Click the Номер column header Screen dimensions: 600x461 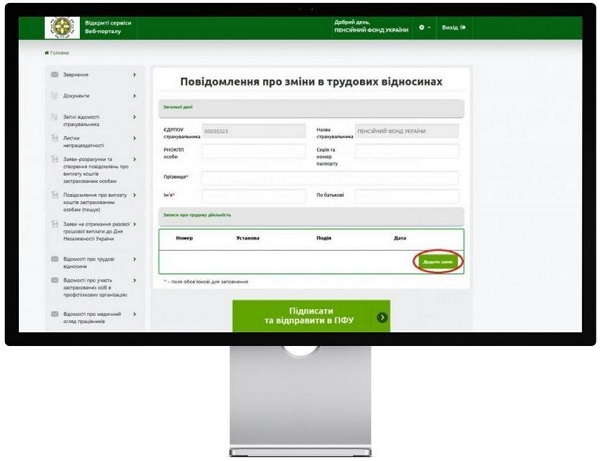click(x=184, y=238)
